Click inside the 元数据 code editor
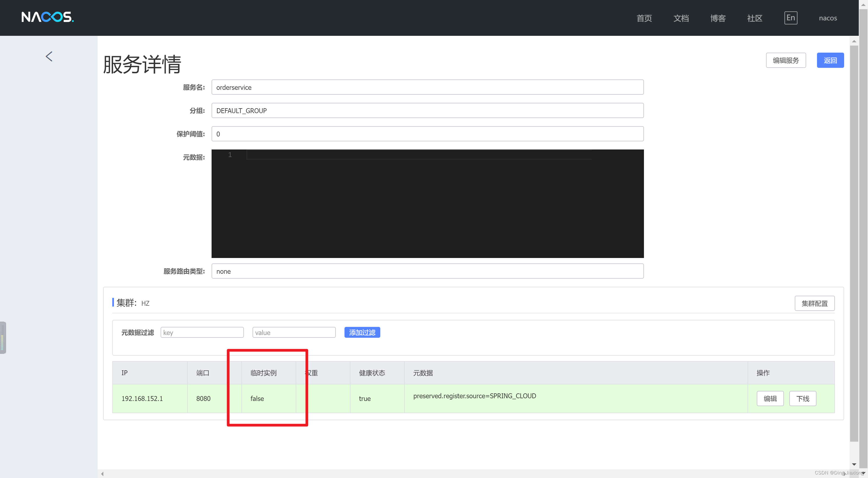Screen dimensions: 868x478 tap(427, 204)
